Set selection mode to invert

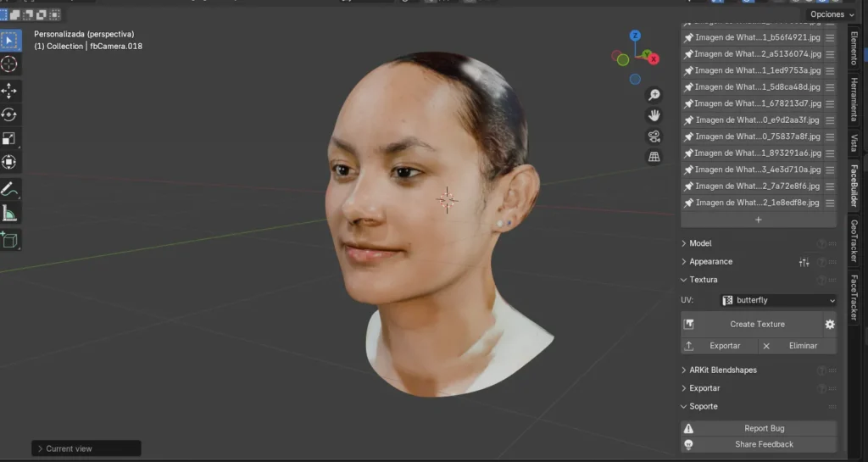[42, 14]
